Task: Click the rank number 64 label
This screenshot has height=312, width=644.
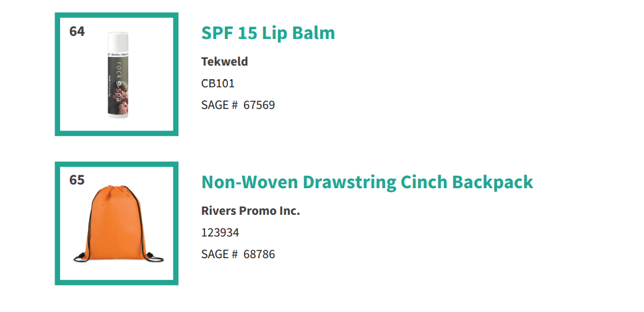Action: 77,32
